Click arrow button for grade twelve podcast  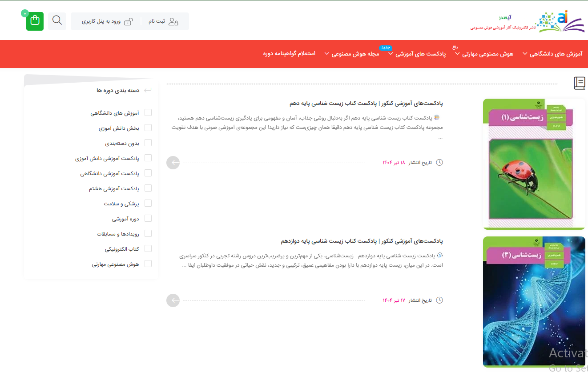click(x=173, y=300)
